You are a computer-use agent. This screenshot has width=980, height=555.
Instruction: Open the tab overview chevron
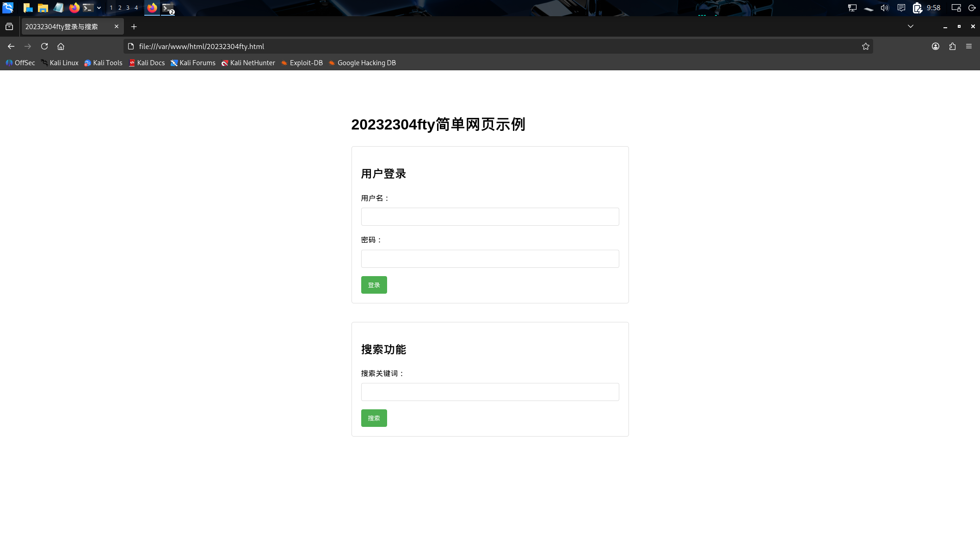pyautogui.click(x=910, y=26)
